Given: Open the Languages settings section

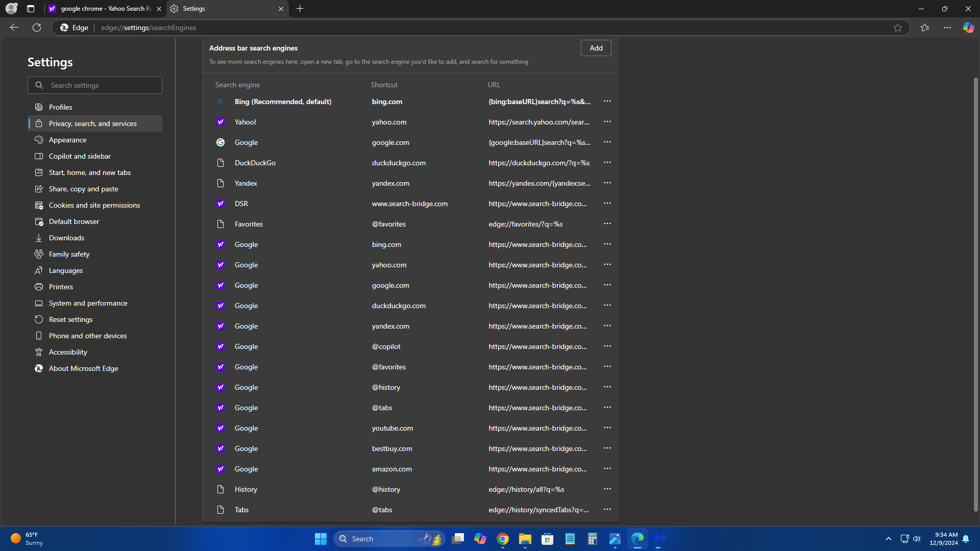Looking at the screenshot, I should pos(95,270).
